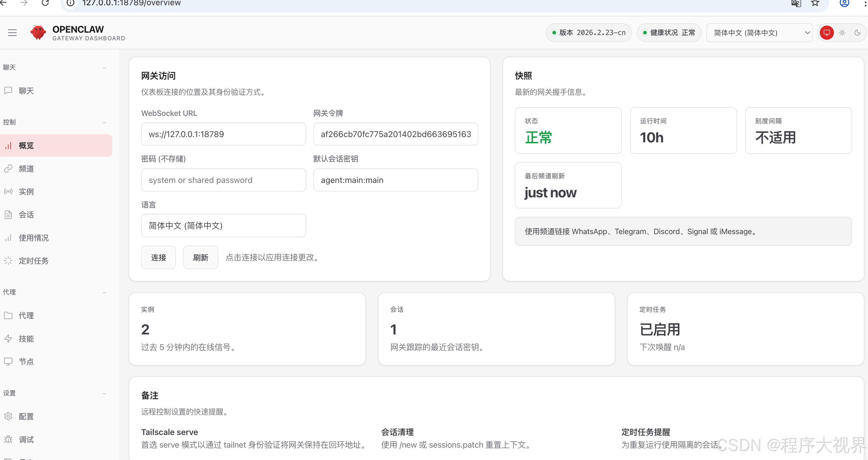
Task: Toggle the hamburger sidebar menu
Action: [12, 33]
